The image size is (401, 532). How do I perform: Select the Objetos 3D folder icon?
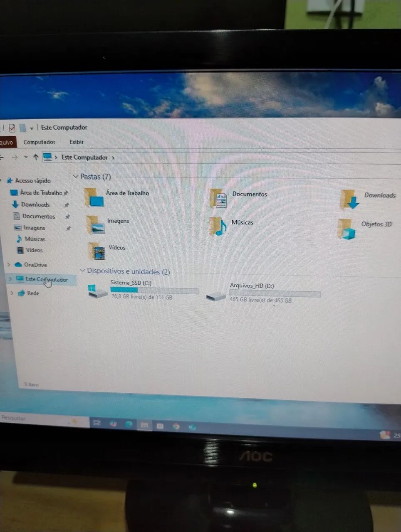(347, 229)
